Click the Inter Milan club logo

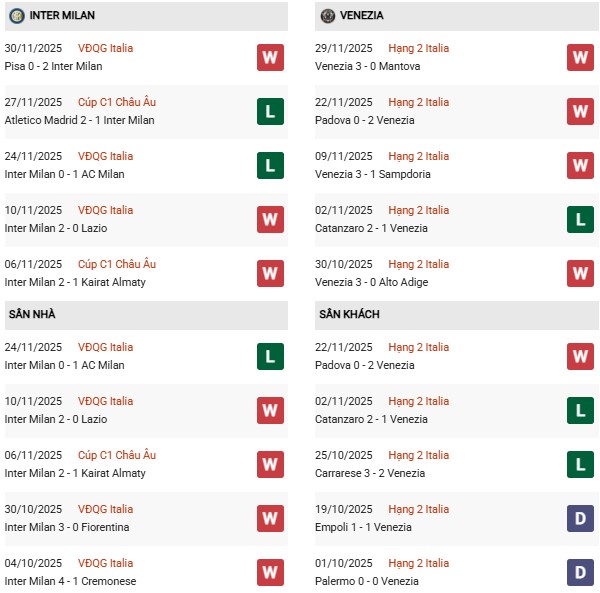pyautogui.click(x=16, y=16)
